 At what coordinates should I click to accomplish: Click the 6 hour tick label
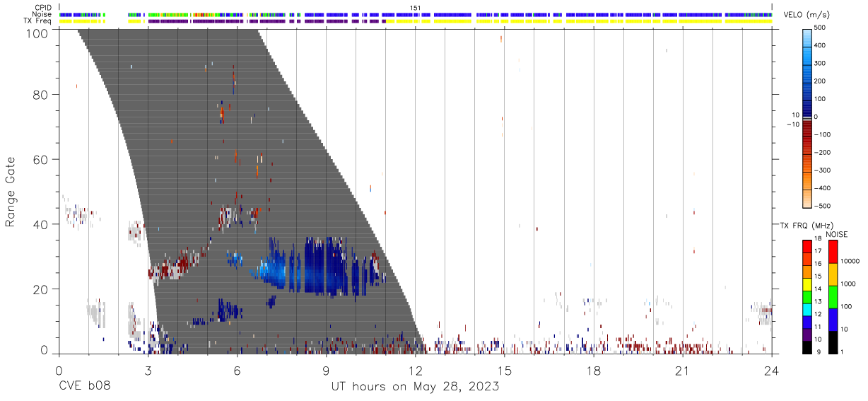[x=237, y=371]
